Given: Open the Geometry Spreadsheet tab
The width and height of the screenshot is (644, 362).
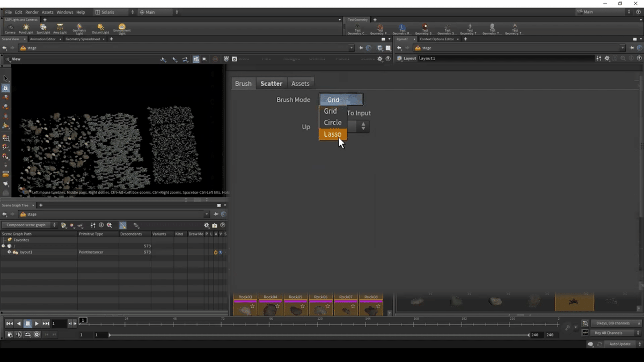Looking at the screenshot, I should tap(83, 39).
